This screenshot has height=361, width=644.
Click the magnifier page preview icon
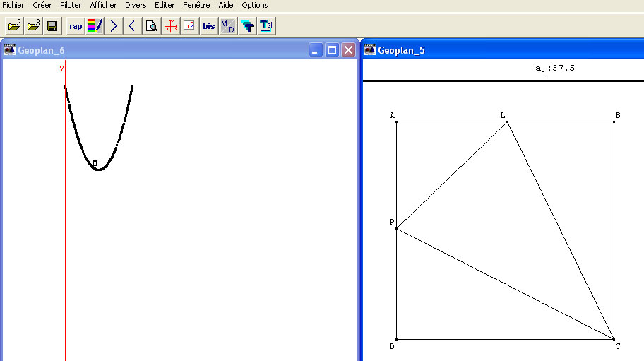pyautogui.click(x=151, y=26)
